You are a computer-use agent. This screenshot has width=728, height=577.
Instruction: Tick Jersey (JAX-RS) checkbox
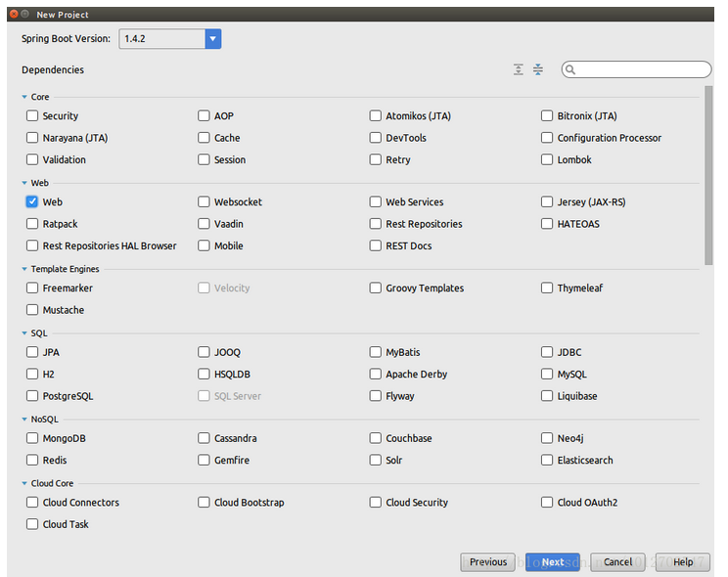point(547,201)
